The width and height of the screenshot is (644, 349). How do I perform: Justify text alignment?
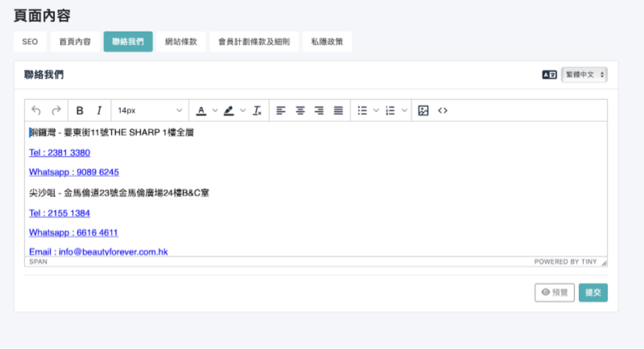(x=339, y=110)
